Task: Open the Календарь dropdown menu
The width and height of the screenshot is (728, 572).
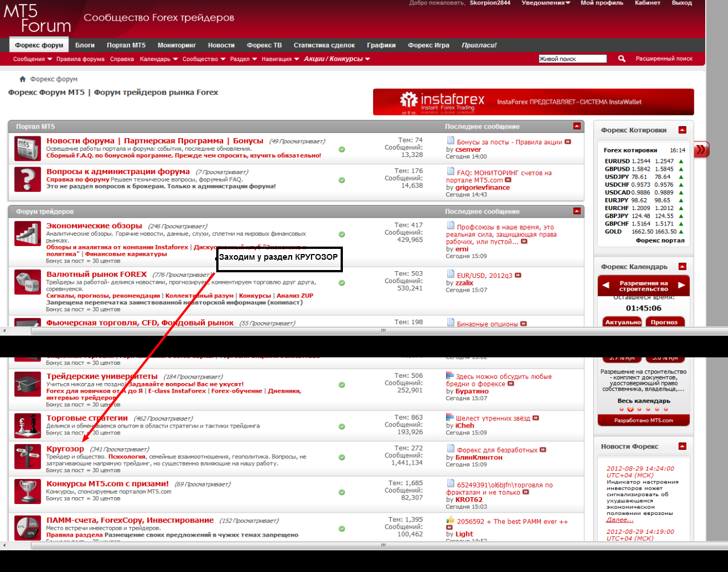Action: pos(159,59)
